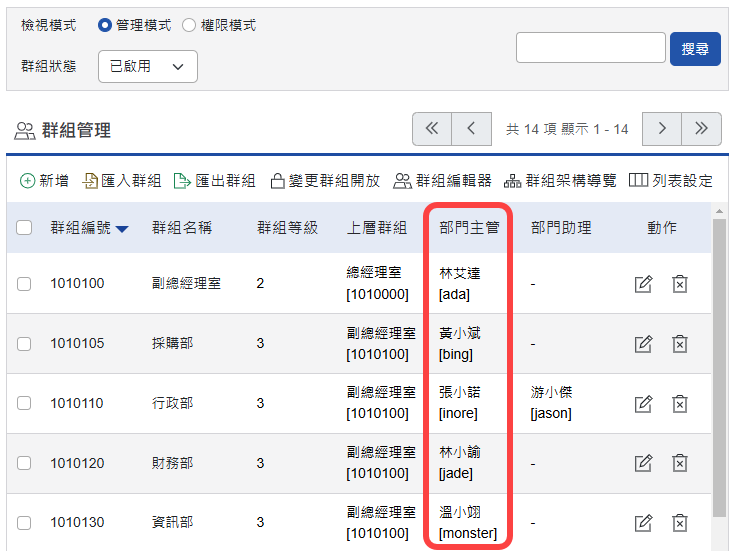
Task: Tick the checkbox for 資訊部 row
Action: pos(25,523)
